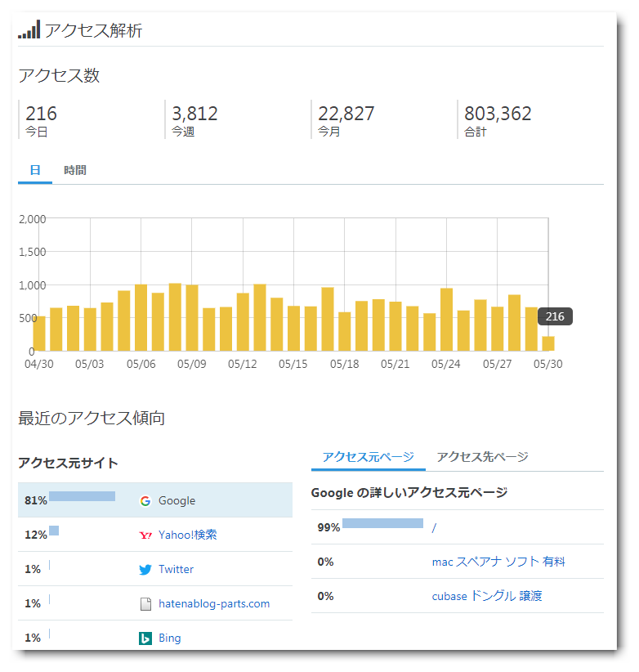Click the 216 today count
Image resolution: width=639 pixels, height=672 pixels.
click(x=41, y=114)
